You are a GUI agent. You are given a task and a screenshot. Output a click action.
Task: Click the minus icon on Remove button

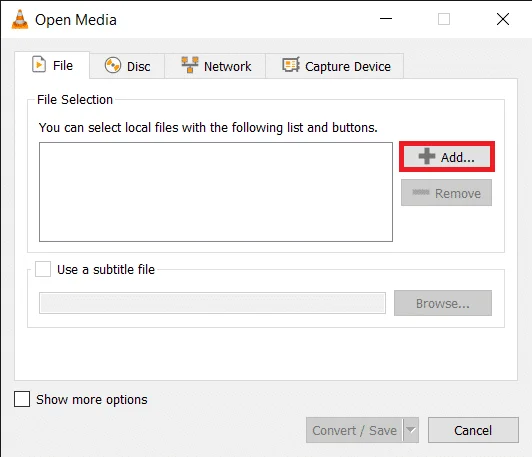(421, 192)
